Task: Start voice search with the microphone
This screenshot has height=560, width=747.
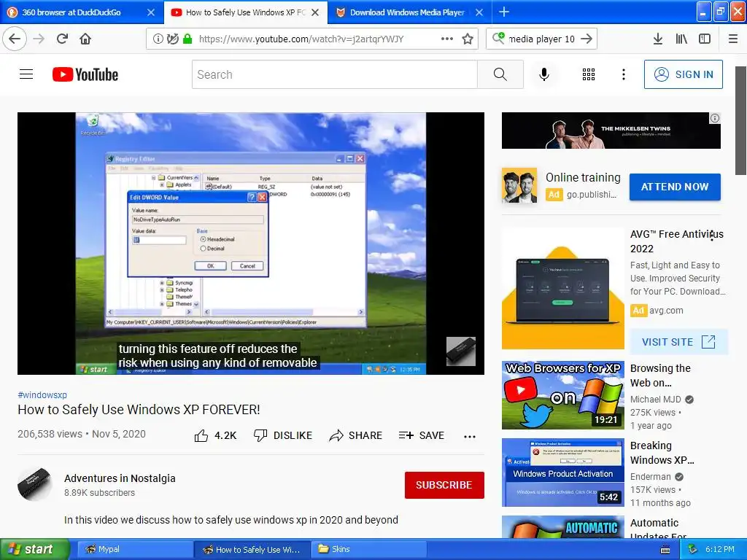Action: coord(544,74)
